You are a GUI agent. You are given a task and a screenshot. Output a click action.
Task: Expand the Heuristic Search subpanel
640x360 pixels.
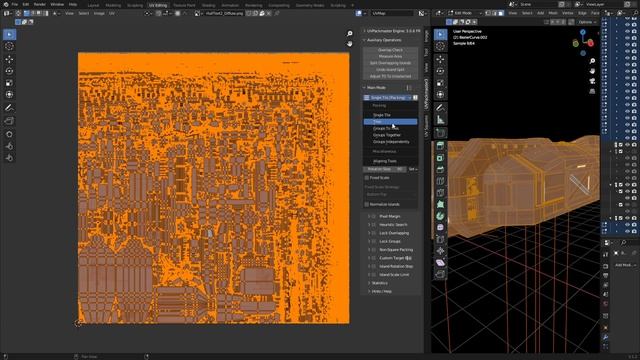pos(369,224)
